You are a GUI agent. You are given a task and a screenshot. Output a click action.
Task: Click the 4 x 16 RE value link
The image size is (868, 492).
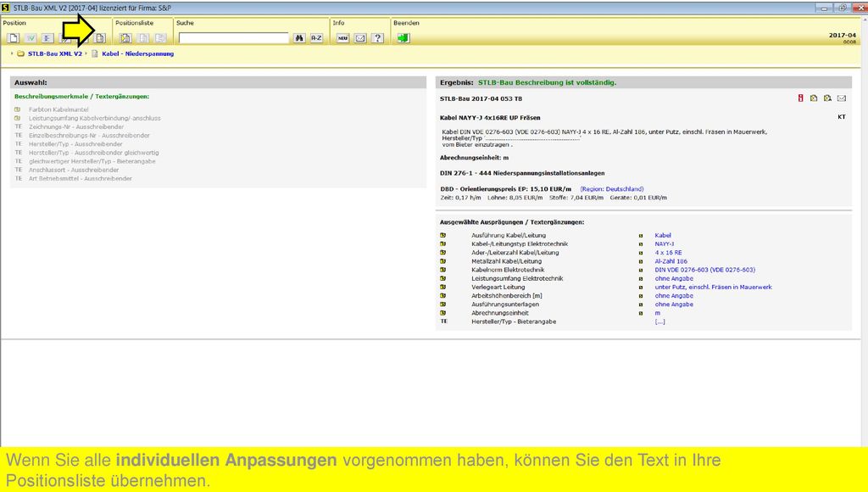668,253
